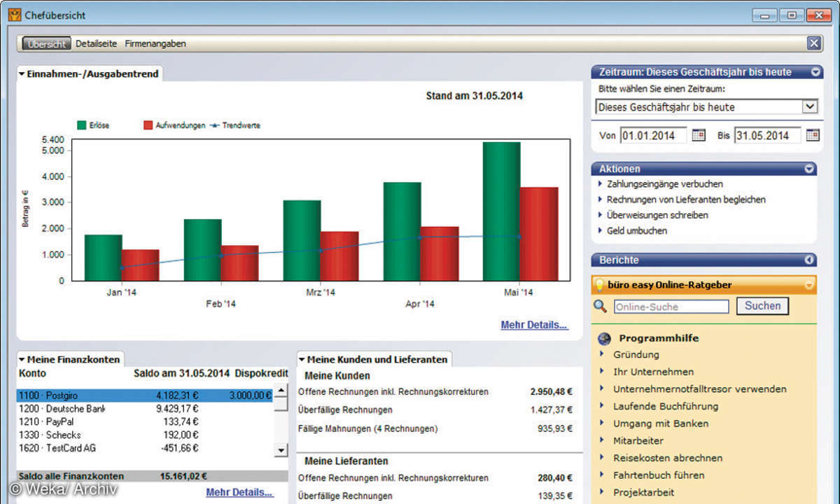840x504 pixels.
Task: Click the Programmhilfe globe icon
Action: pyautogui.click(x=605, y=339)
